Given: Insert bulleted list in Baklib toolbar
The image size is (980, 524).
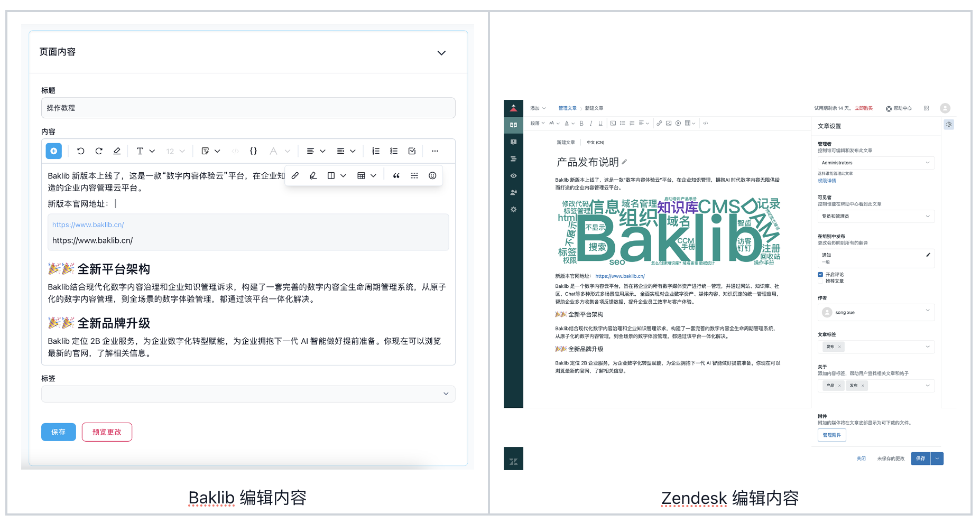Looking at the screenshot, I should pos(394,151).
